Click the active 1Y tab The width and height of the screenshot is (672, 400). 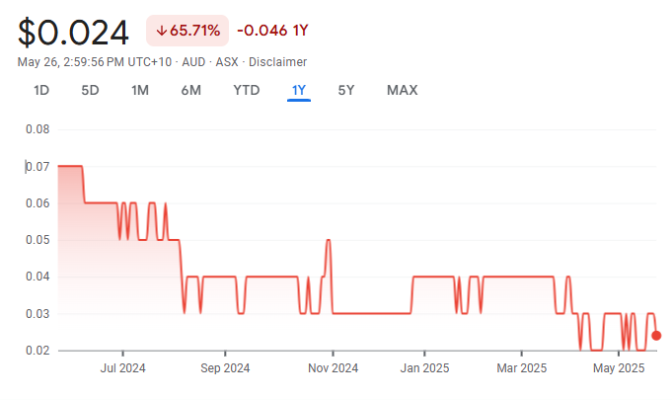[299, 90]
